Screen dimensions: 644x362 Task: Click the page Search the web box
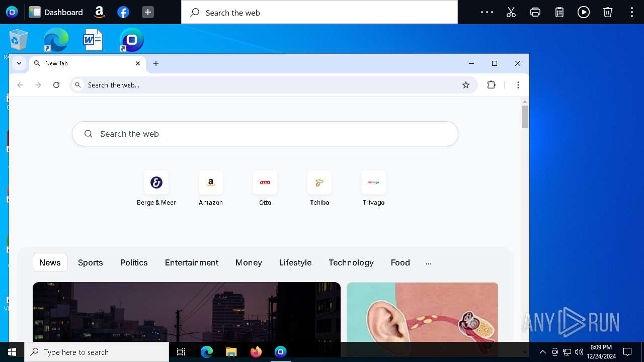point(265,134)
